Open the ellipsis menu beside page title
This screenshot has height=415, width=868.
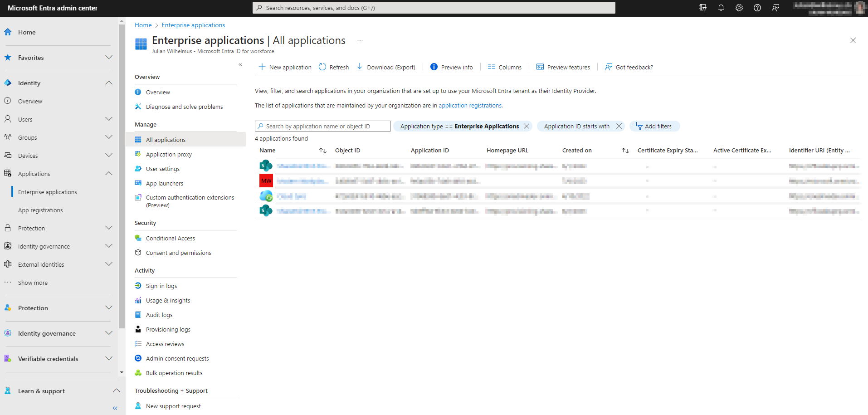pyautogui.click(x=360, y=40)
